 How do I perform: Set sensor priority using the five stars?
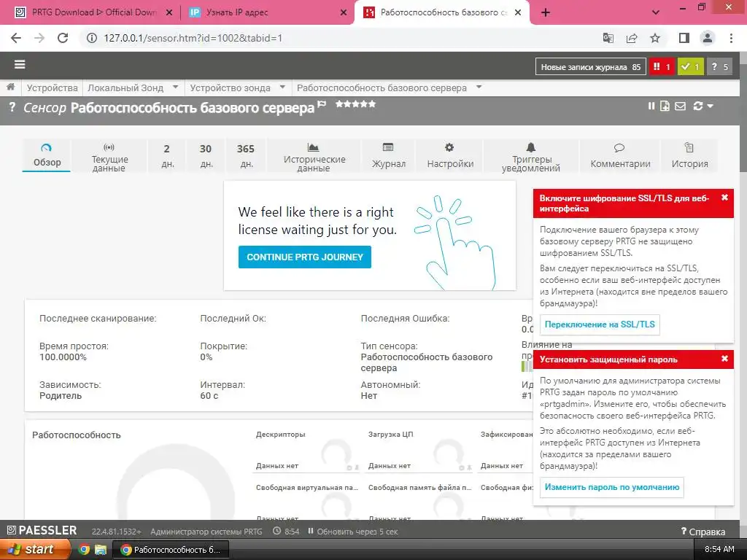[355, 104]
